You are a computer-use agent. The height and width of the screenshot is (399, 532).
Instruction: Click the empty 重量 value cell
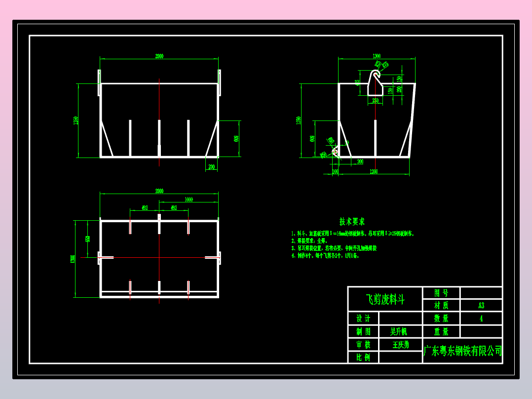(x=481, y=331)
